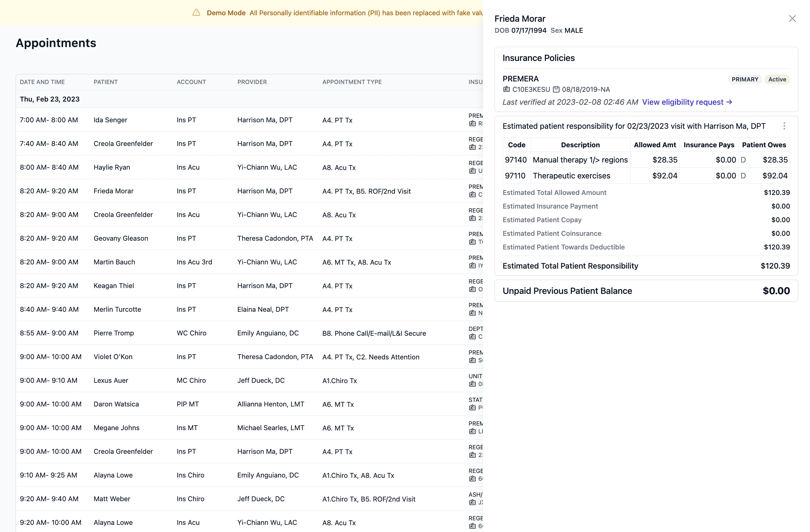
Task: Click the PATIENT column header
Action: pos(105,82)
